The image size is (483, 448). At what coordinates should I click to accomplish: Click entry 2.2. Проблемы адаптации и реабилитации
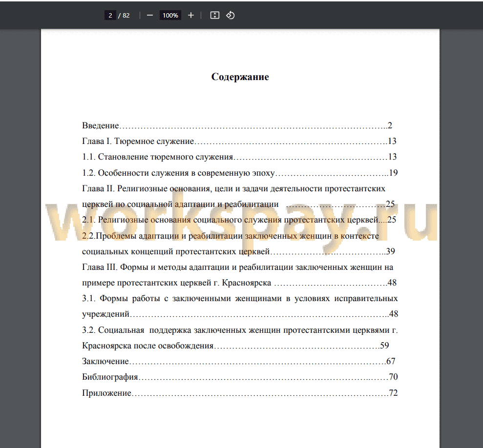click(x=231, y=236)
